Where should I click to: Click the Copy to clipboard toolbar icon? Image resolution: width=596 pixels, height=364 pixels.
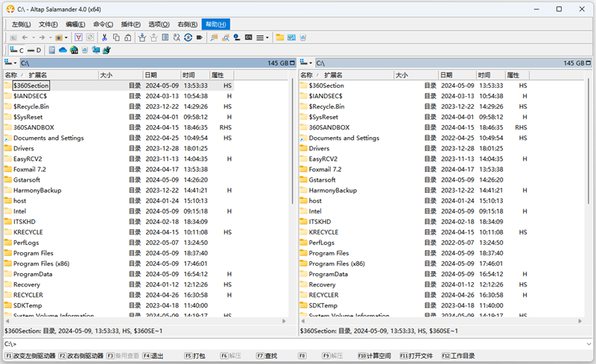116,37
